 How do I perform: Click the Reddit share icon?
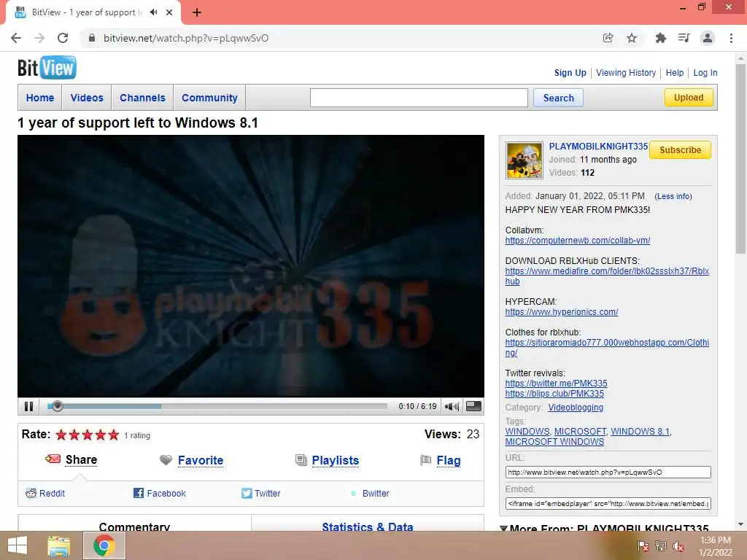[31, 494]
